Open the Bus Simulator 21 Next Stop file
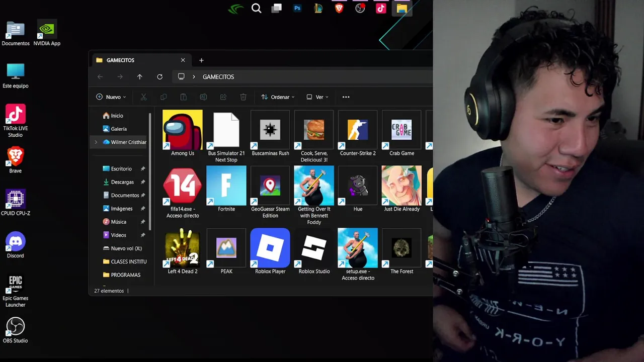Viewport: 644px width, 362px height. [x=226, y=136]
